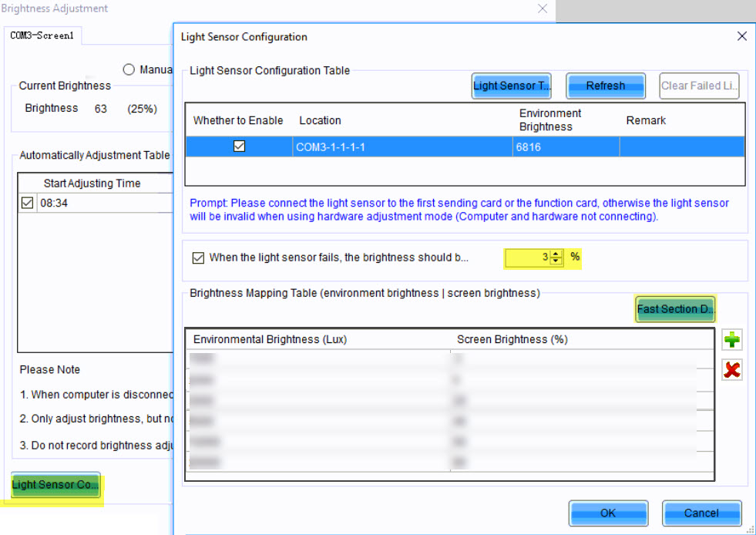This screenshot has height=535, width=756.
Task: Open Light Sensor Configuration from the bottom left
Action: click(55, 485)
